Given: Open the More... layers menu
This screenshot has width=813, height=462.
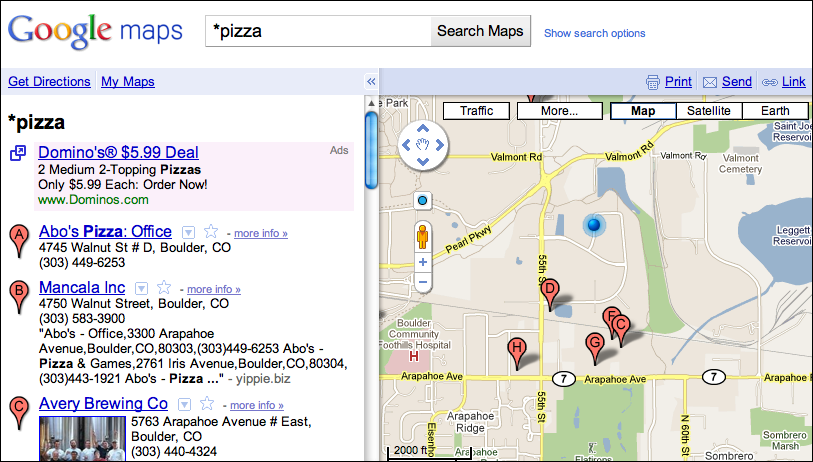Looking at the screenshot, I should pos(559,111).
